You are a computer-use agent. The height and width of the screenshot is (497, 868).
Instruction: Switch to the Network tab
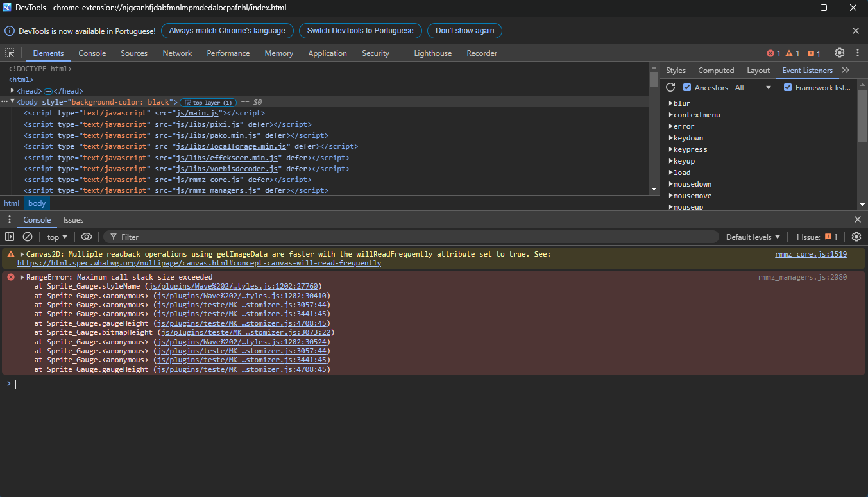tap(177, 53)
